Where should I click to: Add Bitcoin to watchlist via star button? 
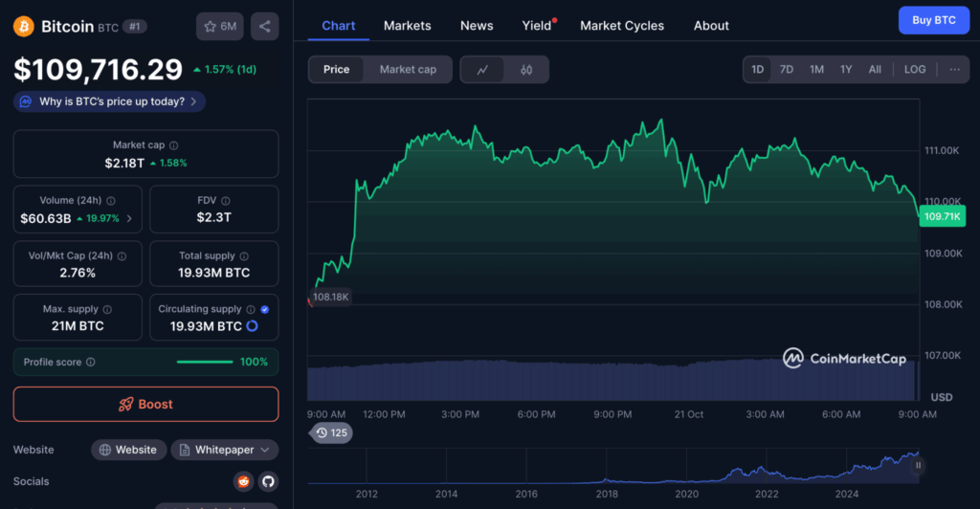point(219,27)
